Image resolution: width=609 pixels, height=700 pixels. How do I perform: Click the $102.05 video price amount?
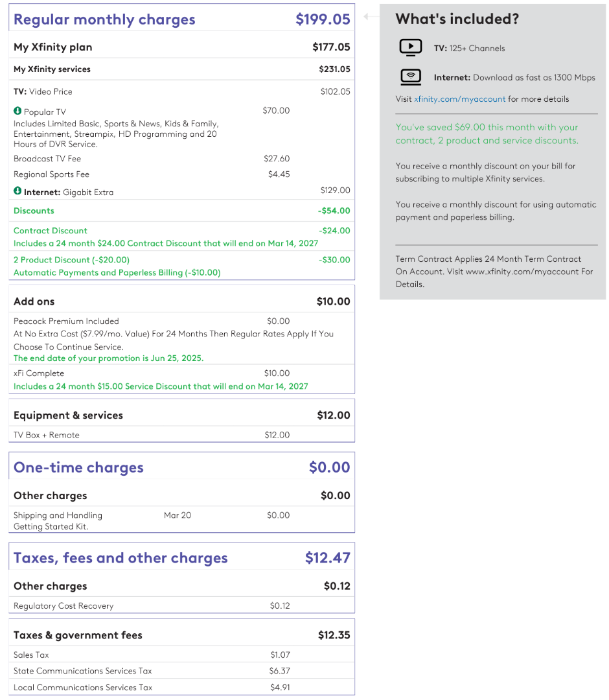tap(336, 91)
